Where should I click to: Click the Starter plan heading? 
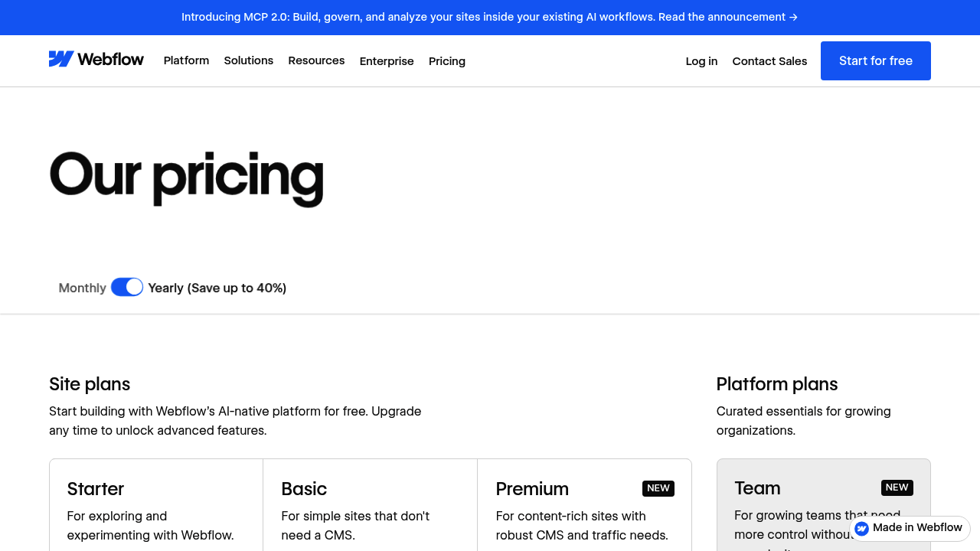(x=96, y=488)
